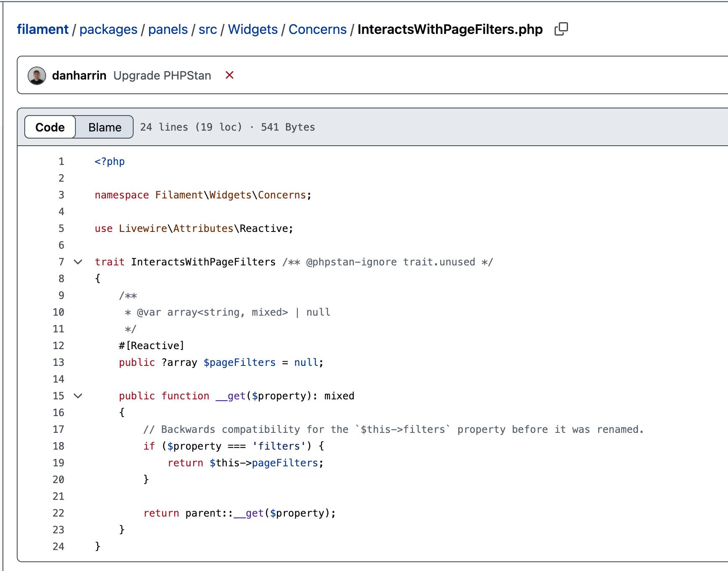Navigate to the panels directory

click(168, 29)
